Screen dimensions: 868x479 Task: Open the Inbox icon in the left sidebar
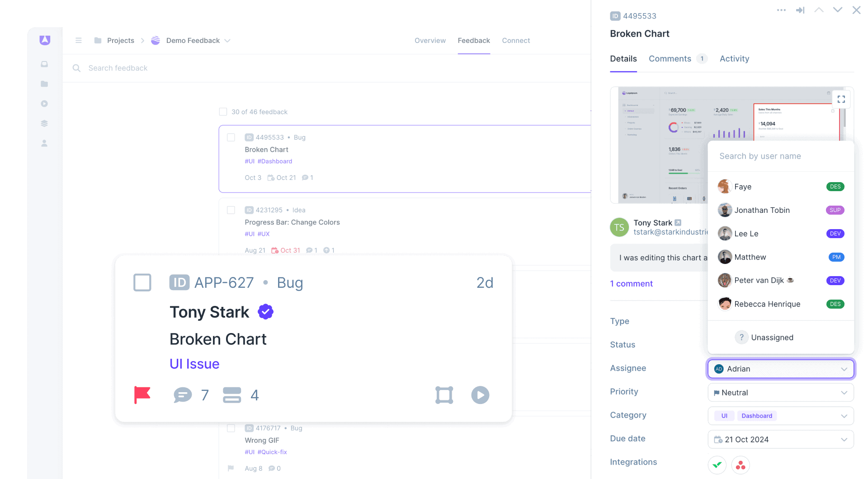(44, 64)
